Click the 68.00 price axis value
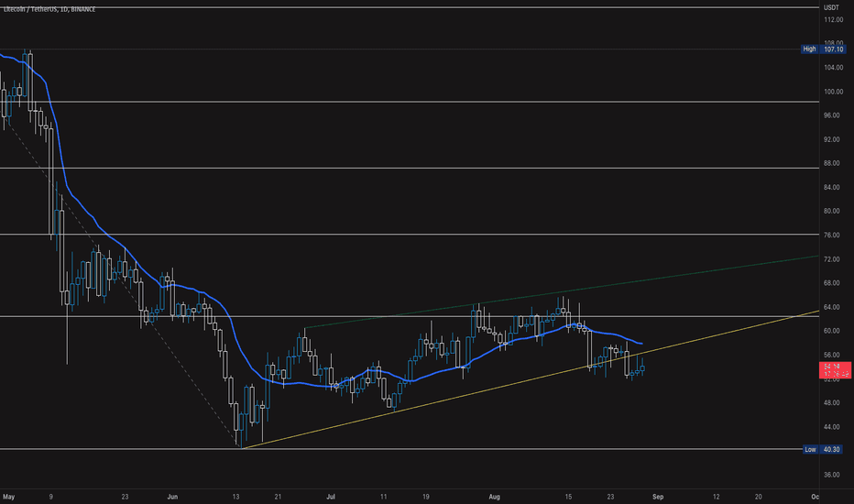The width and height of the screenshot is (854, 504). point(832,283)
